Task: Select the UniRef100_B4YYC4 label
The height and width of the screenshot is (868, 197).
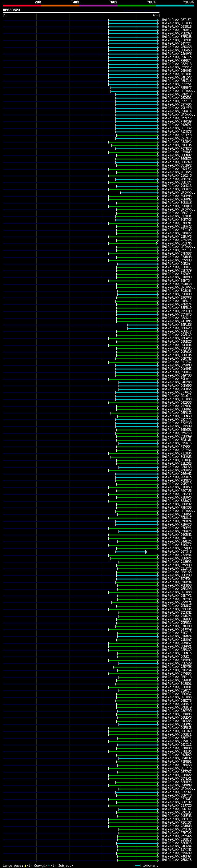Action: pos(177,43)
